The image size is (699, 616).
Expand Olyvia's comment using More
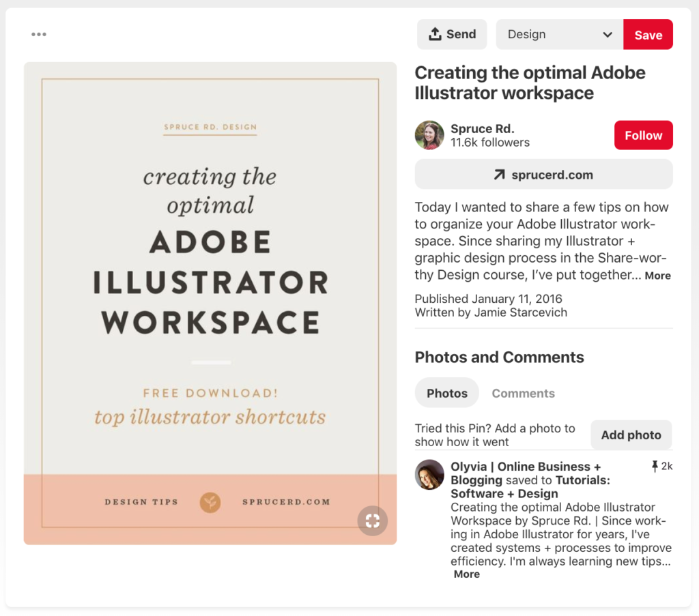click(x=466, y=574)
